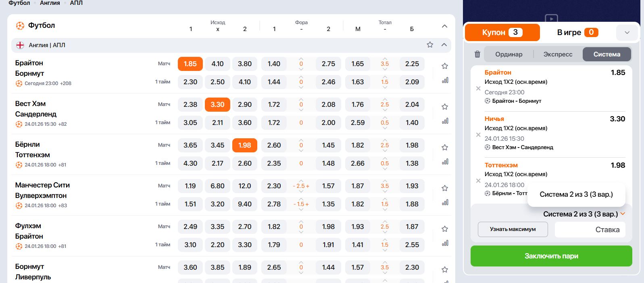Open the В игре tab
Screen dimensions: 644x283
point(577,32)
